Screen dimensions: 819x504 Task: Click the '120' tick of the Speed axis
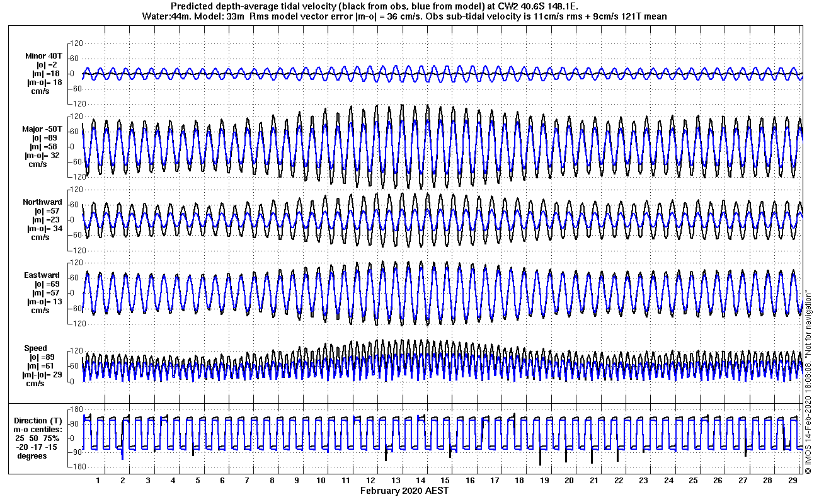(77, 351)
